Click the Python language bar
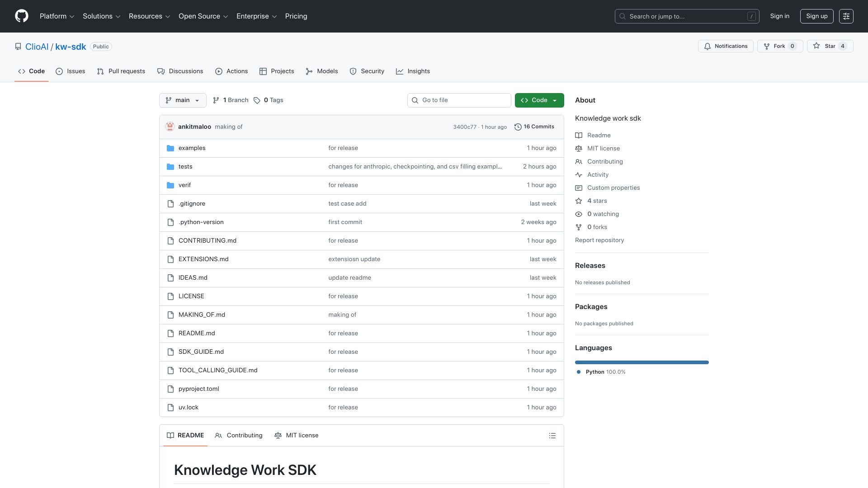Image resolution: width=868 pixels, height=488 pixels. click(x=642, y=362)
